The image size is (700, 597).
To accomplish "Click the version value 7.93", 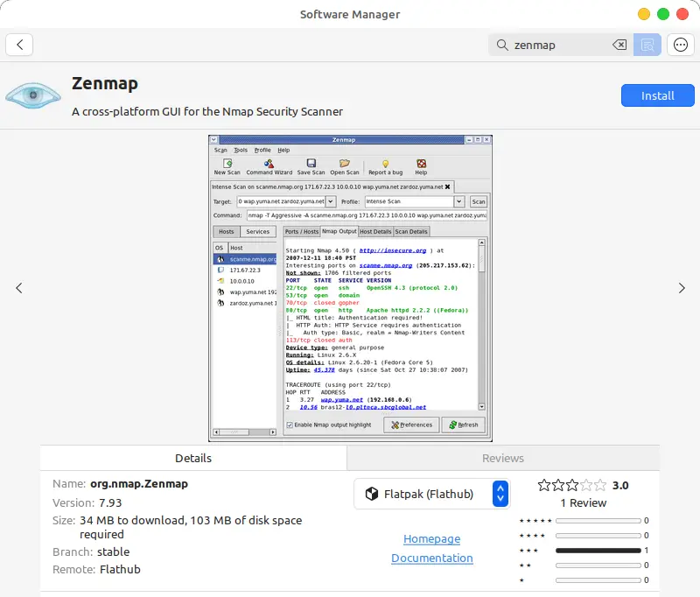I will click(110, 502).
